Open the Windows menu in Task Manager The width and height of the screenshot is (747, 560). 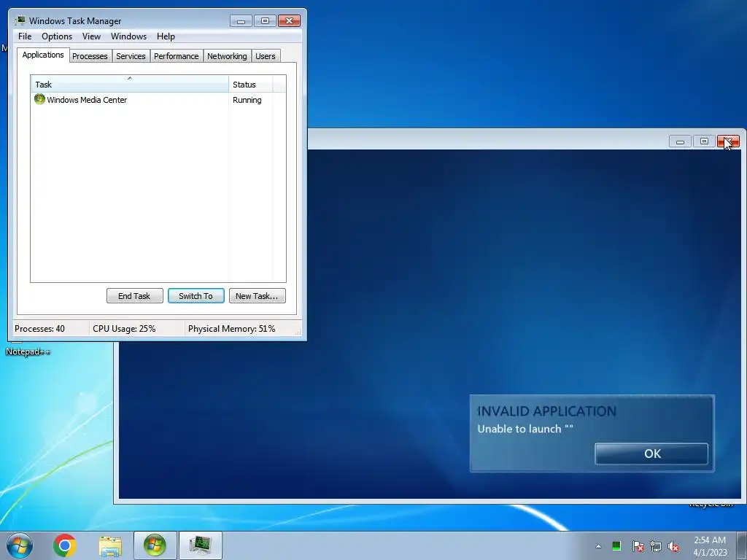(128, 36)
